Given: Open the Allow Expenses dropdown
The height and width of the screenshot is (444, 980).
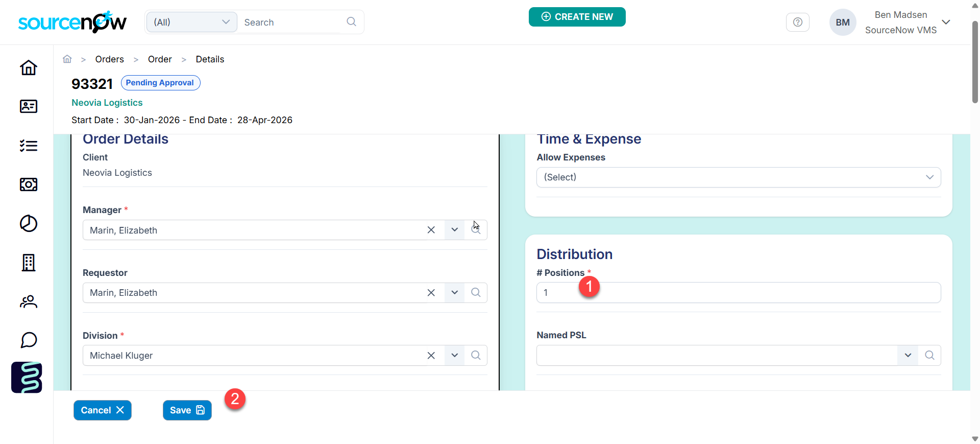Looking at the screenshot, I should click(738, 177).
